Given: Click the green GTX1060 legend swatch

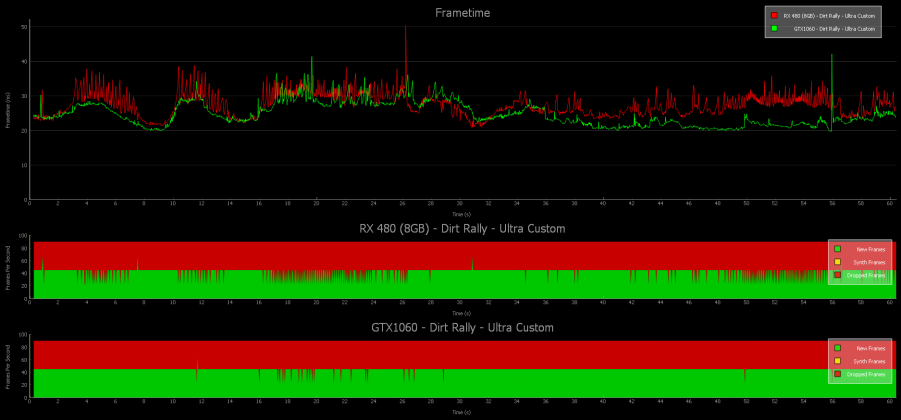Looking at the screenshot, I should click(x=774, y=29).
